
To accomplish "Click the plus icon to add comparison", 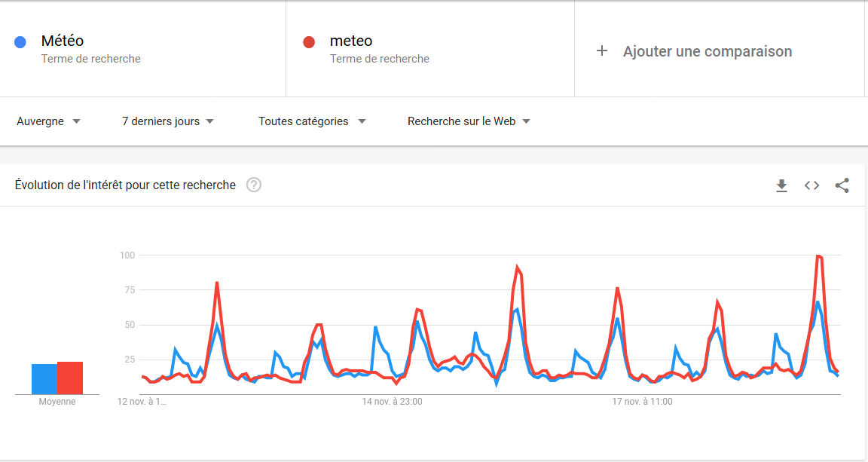I will click(x=601, y=51).
